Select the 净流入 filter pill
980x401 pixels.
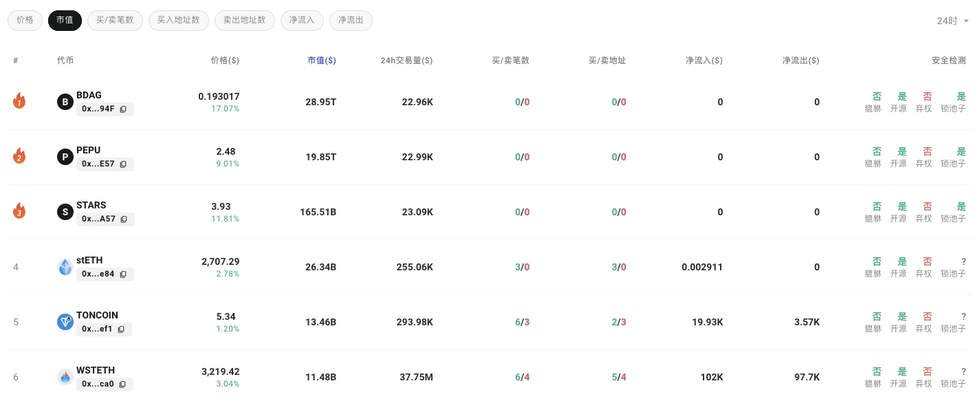tap(302, 21)
